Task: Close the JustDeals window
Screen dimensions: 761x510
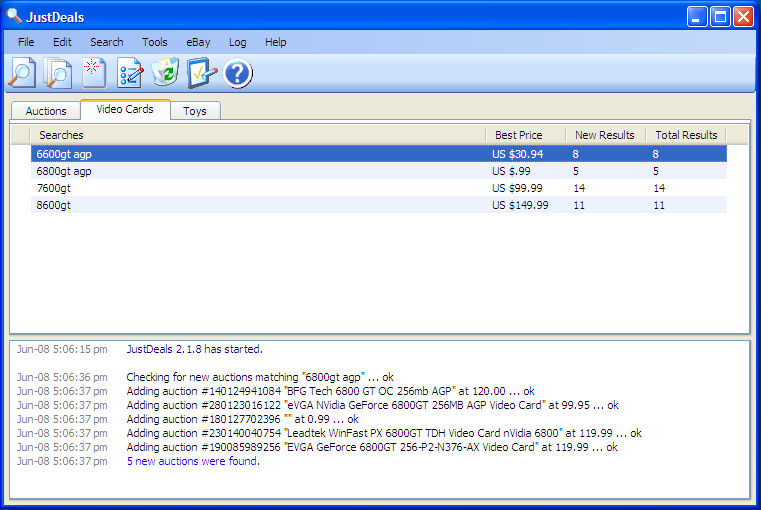Action: pos(743,17)
